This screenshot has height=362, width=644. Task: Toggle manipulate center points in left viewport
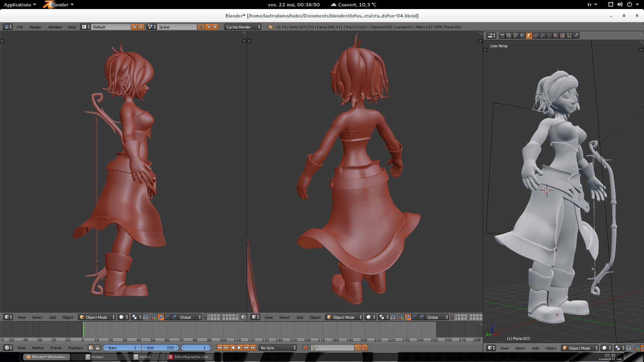pyautogui.click(x=146, y=317)
